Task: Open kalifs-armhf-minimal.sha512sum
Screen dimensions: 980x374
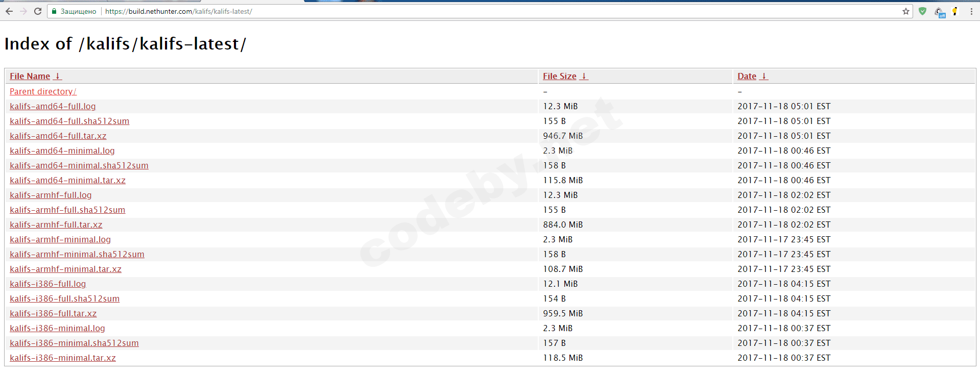Action: [77, 254]
